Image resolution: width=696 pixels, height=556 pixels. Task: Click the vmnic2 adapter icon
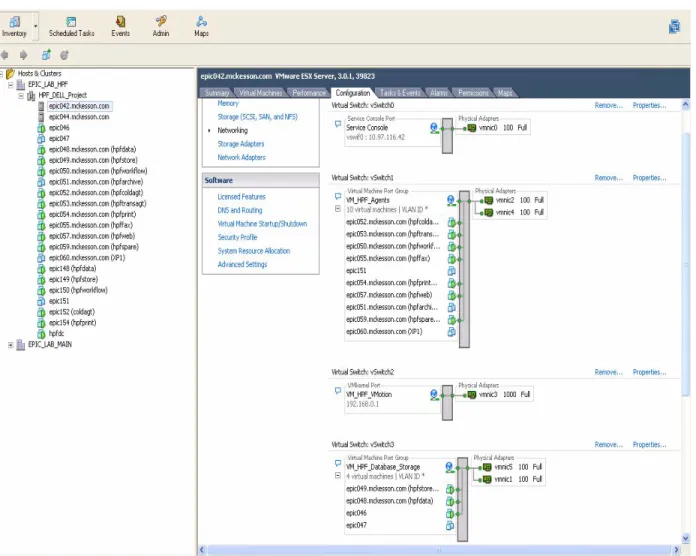pyautogui.click(x=489, y=201)
